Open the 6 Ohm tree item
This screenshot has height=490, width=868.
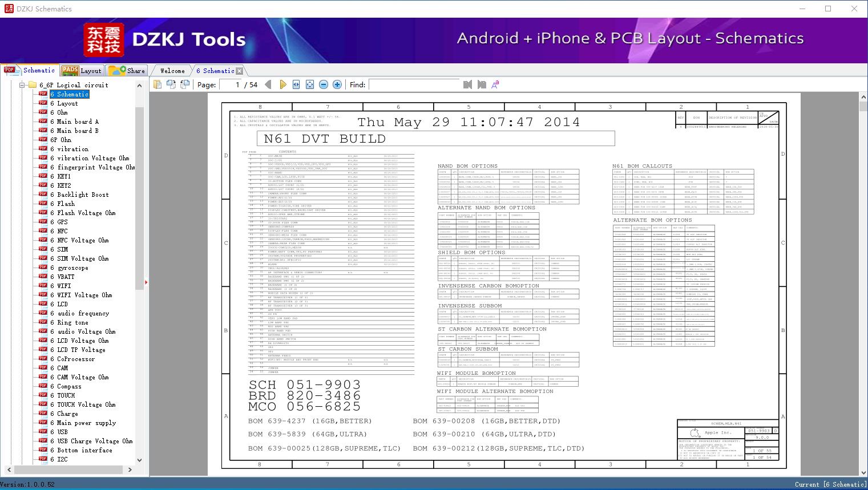pyautogui.click(x=59, y=112)
